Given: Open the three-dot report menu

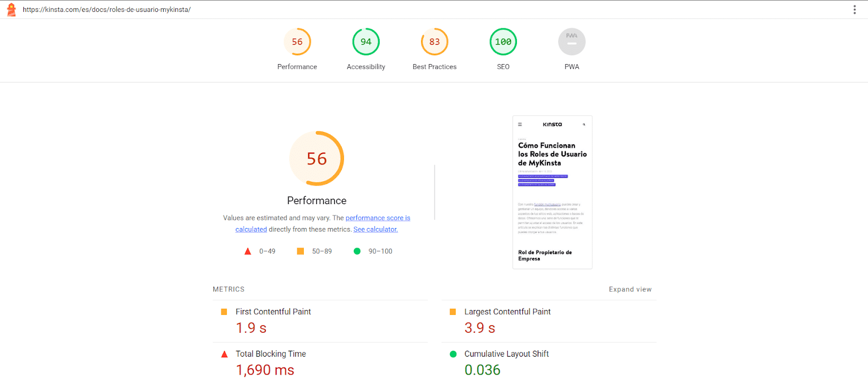Looking at the screenshot, I should point(854,10).
